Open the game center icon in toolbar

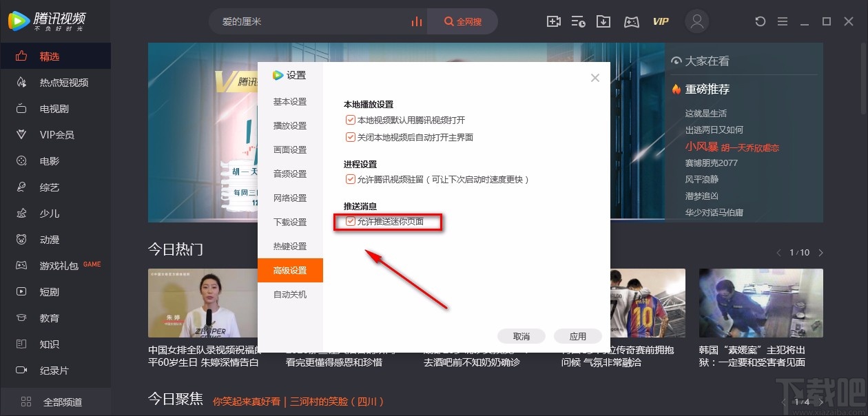(632, 21)
